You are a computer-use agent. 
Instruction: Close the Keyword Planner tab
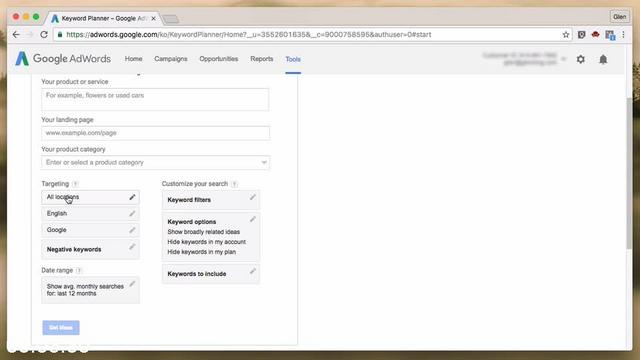(x=153, y=18)
